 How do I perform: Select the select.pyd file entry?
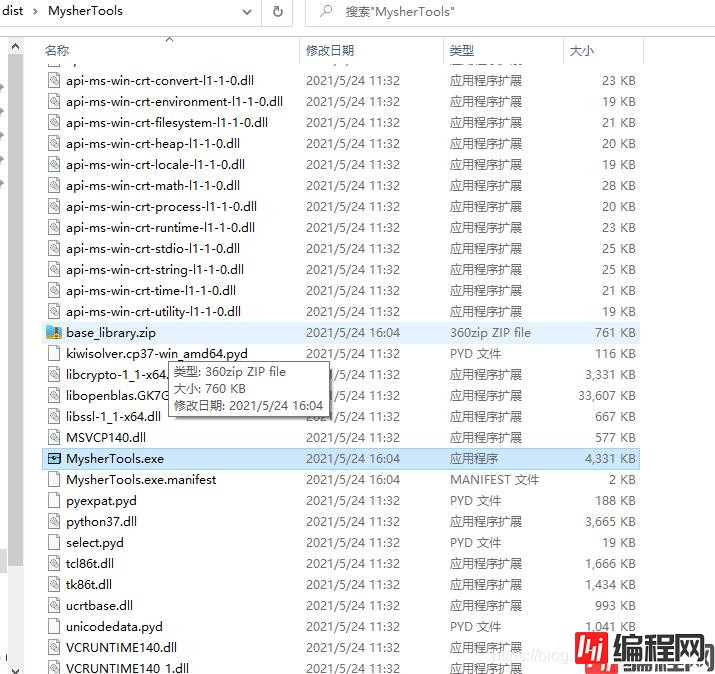[95, 542]
